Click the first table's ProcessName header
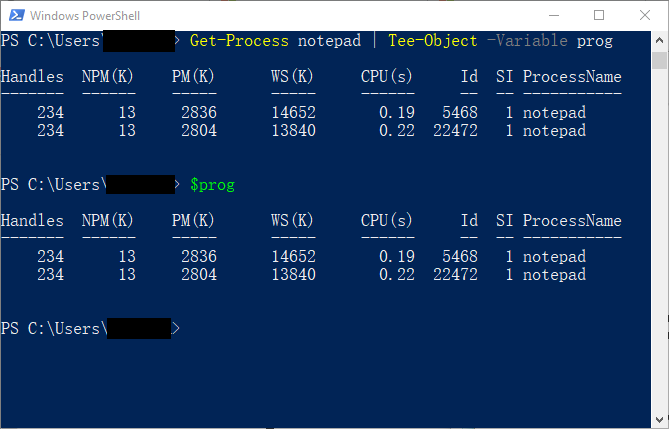The width and height of the screenshot is (669, 429). pos(571,77)
